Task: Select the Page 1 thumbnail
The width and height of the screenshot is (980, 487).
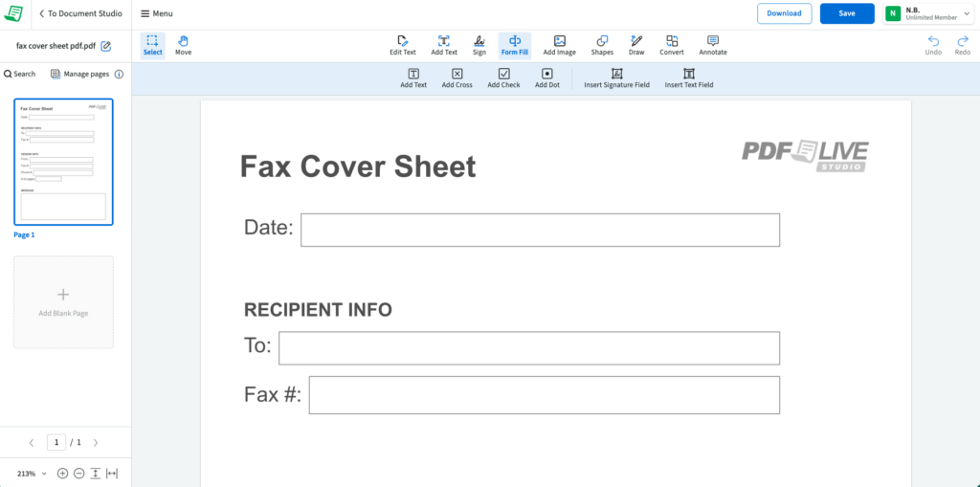Action: click(x=63, y=162)
